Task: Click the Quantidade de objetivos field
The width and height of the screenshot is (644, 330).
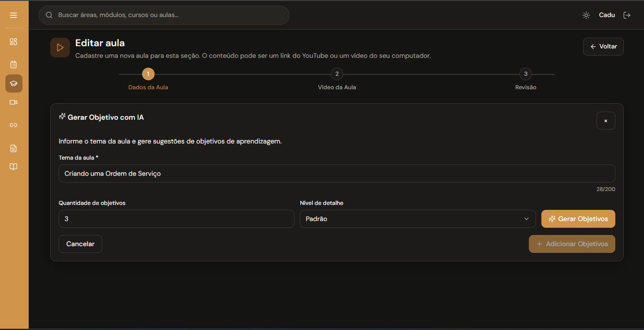Action: pos(177,219)
